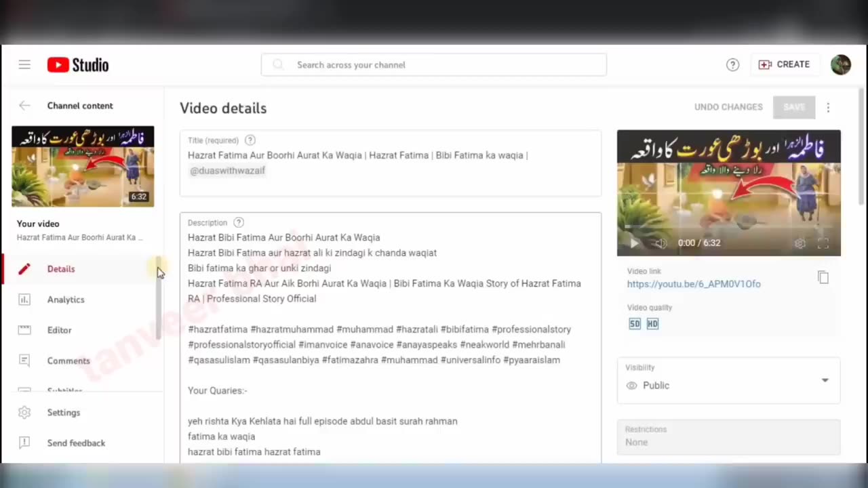The image size is (868, 488).
Task: Click the sidebar vertical scrollbar
Action: point(159,298)
